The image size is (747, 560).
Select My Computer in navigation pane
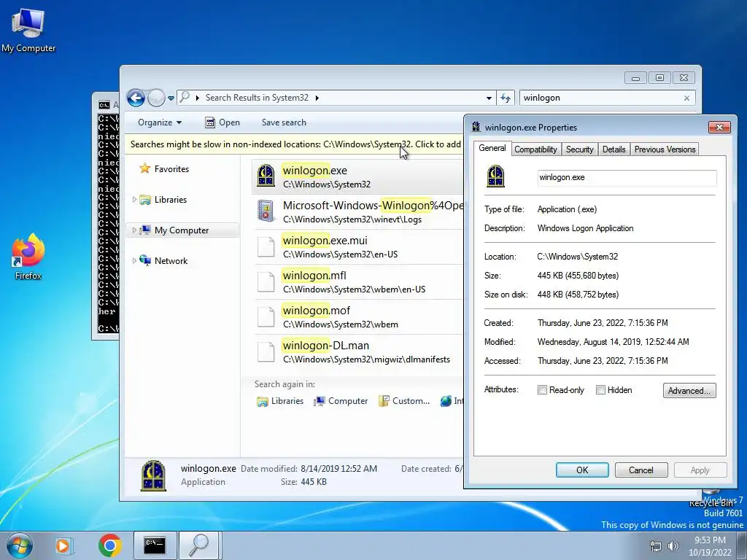(182, 230)
